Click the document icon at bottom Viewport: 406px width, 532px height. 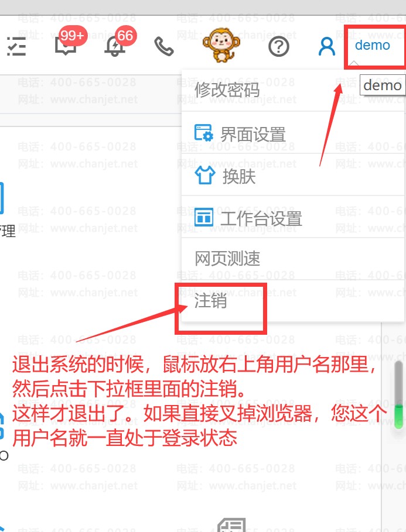click(x=232, y=525)
